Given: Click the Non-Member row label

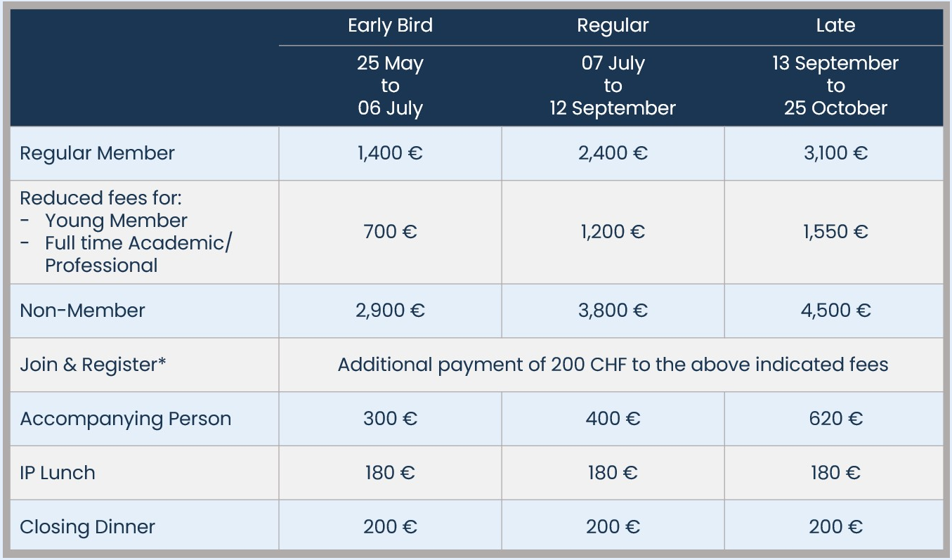Looking at the screenshot, I should point(82,311).
